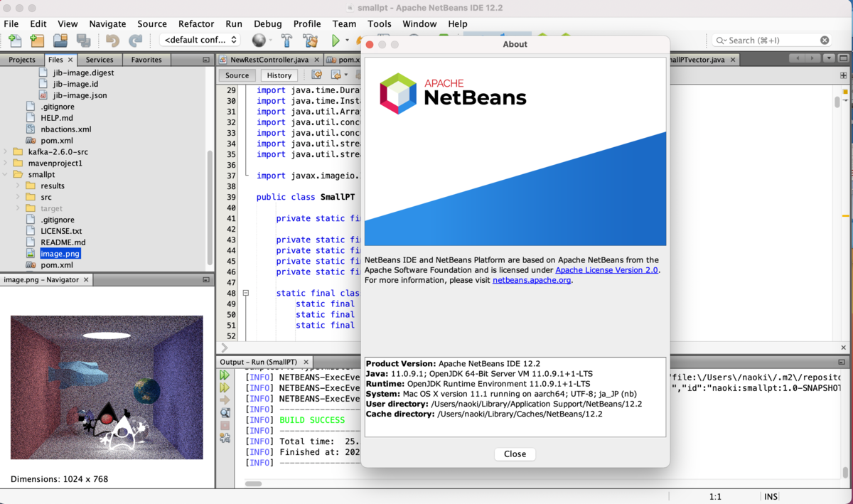This screenshot has height=504, width=853.
Task: Select README.md in the Files tree
Action: [x=63, y=242]
